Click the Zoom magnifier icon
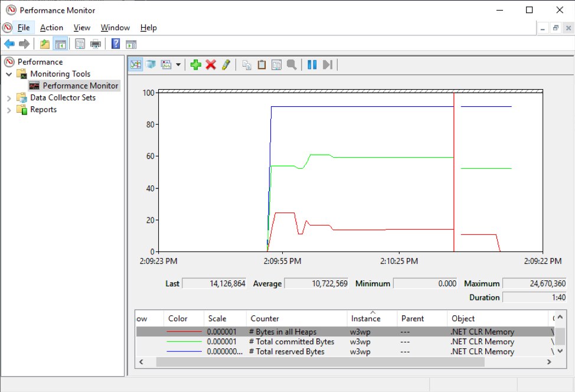 292,64
